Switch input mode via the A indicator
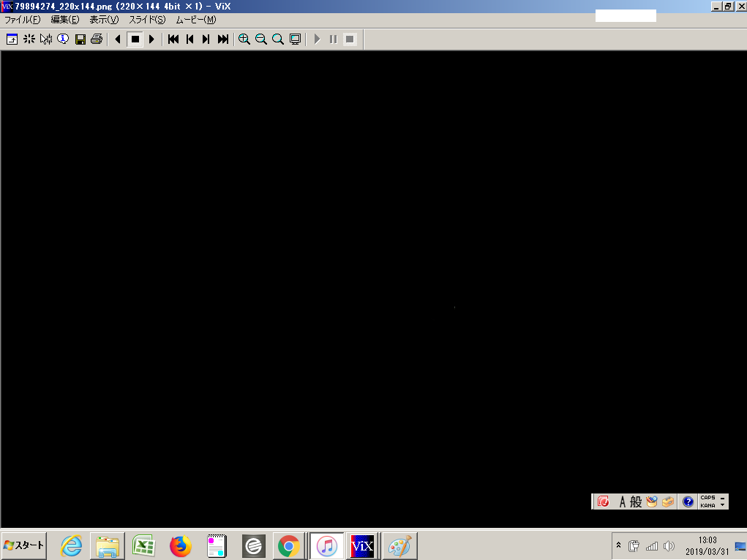Image resolution: width=747 pixels, height=560 pixels. click(622, 502)
